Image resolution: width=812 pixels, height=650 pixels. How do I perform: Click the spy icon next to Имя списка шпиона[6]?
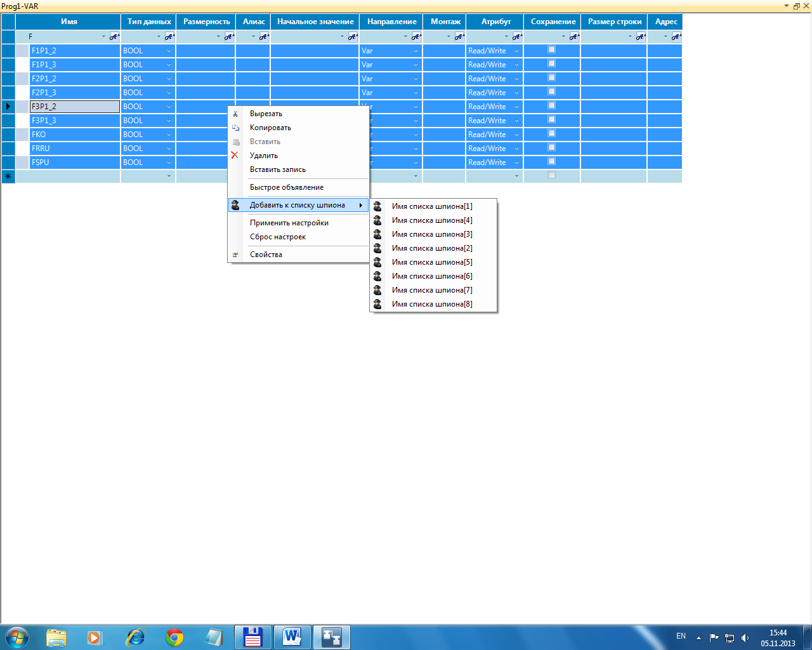(x=377, y=275)
